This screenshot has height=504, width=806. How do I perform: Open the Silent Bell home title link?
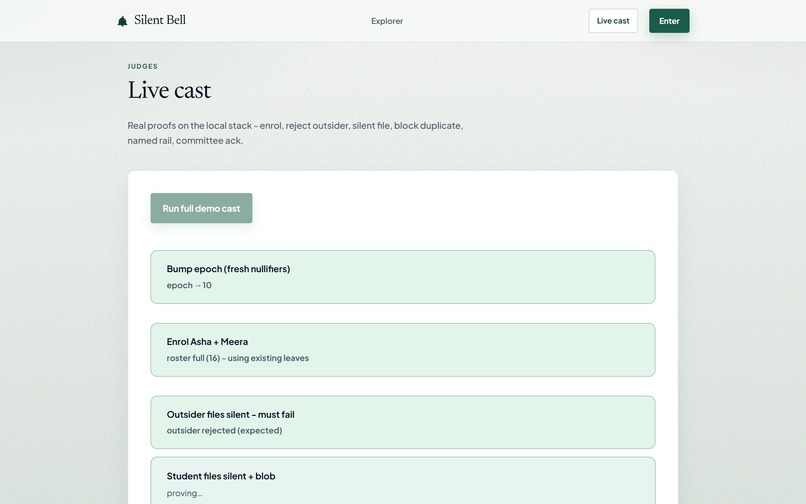pos(160,20)
